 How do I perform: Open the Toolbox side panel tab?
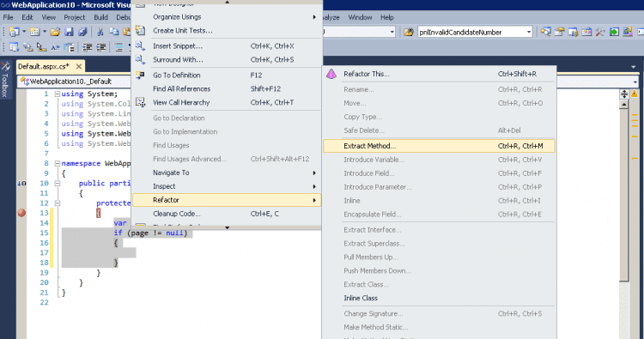[x=5, y=80]
